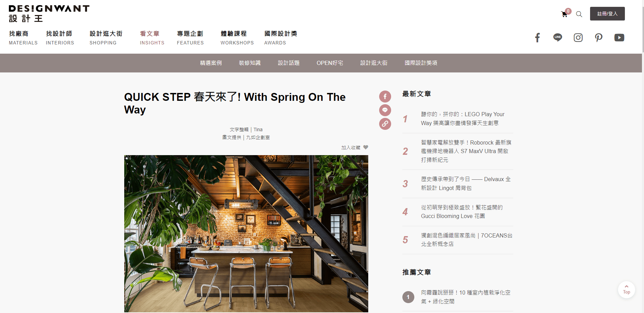Open the Gucci Blooming Love article link
Screen dimensions: 644x313
click(x=462, y=212)
